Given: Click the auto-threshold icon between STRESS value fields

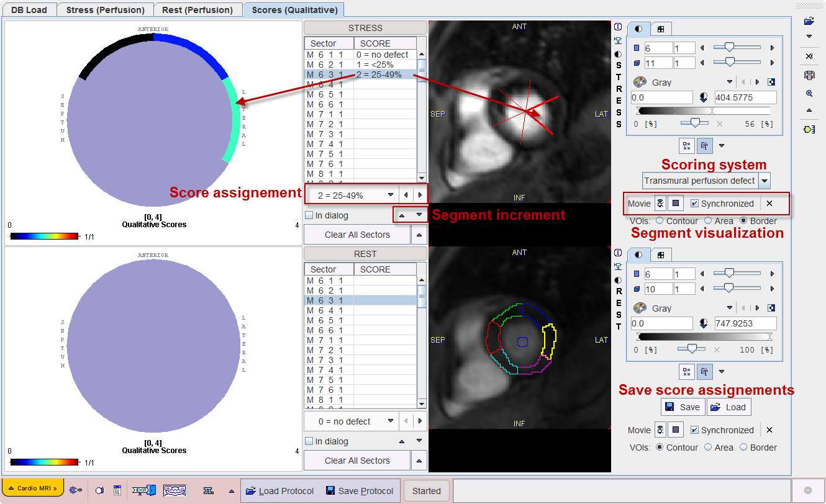Looking at the screenshot, I should [x=704, y=97].
